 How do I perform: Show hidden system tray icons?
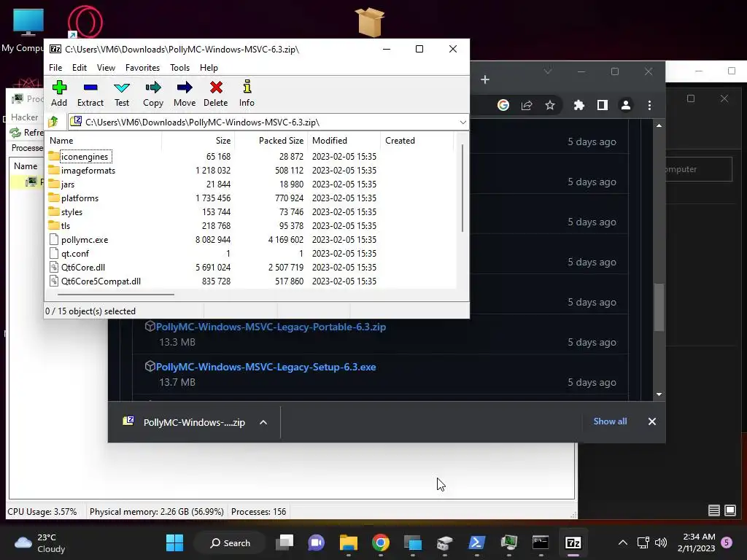click(623, 542)
